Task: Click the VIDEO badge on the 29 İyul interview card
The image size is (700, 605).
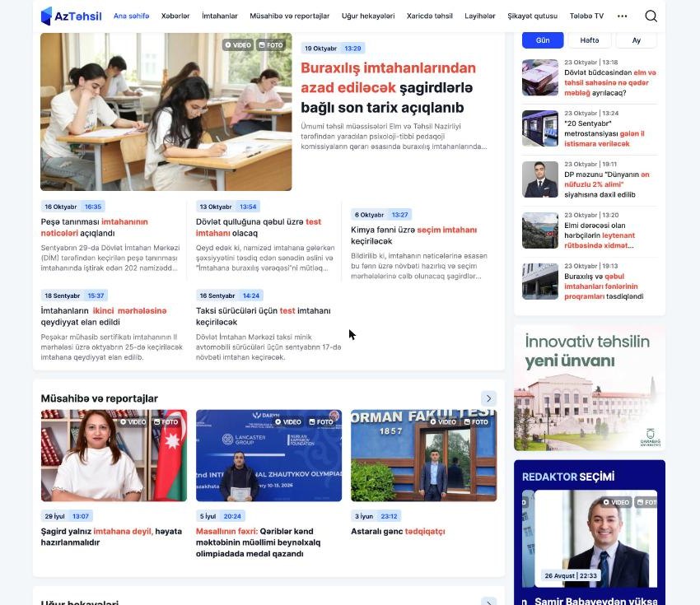Action: [x=133, y=421]
